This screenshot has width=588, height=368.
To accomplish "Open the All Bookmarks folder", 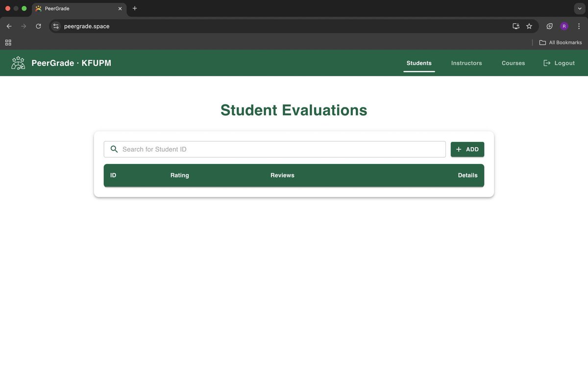I will click(560, 42).
